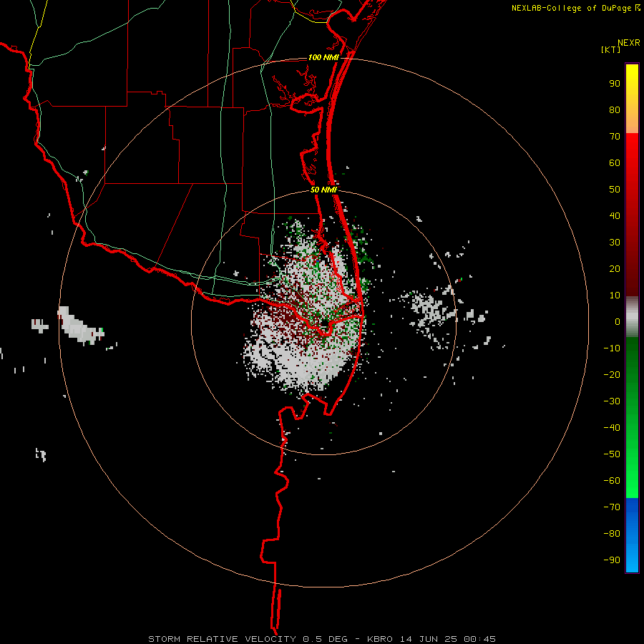Click the [KT] units label

point(611,49)
